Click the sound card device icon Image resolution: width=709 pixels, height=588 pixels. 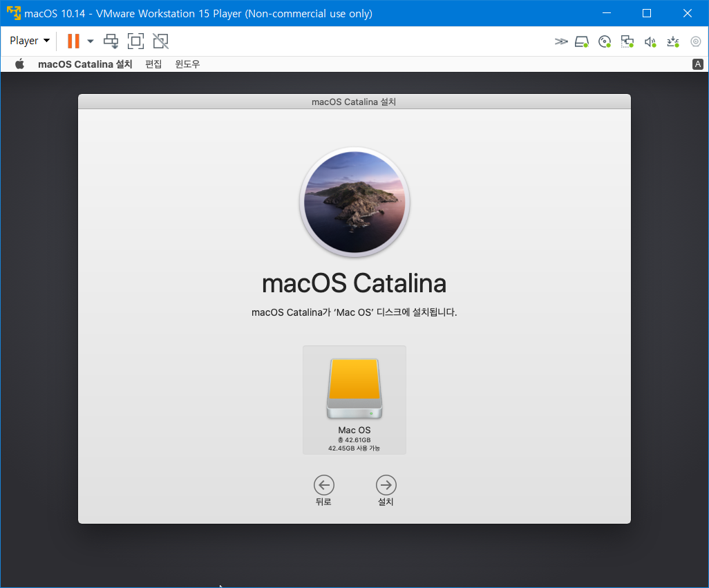[650, 42]
